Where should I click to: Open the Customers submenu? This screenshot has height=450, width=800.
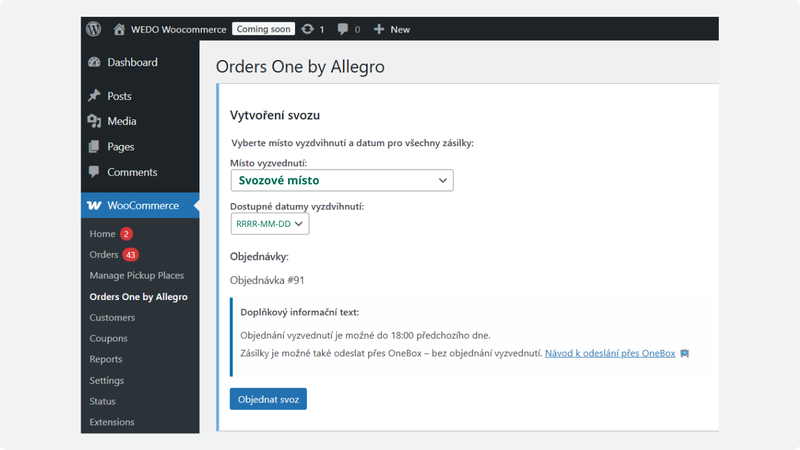coord(112,317)
